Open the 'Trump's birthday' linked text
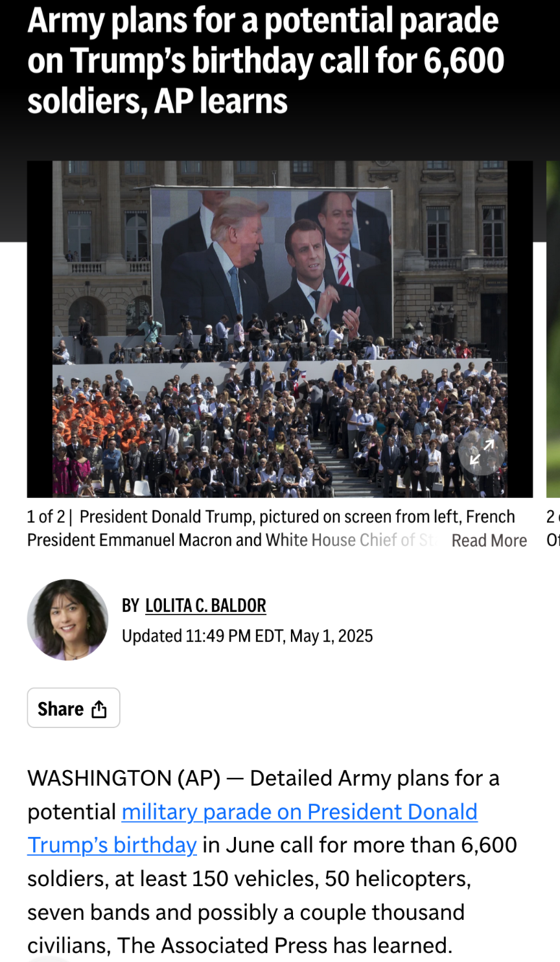Screen dimensions: 560x962 112,845
